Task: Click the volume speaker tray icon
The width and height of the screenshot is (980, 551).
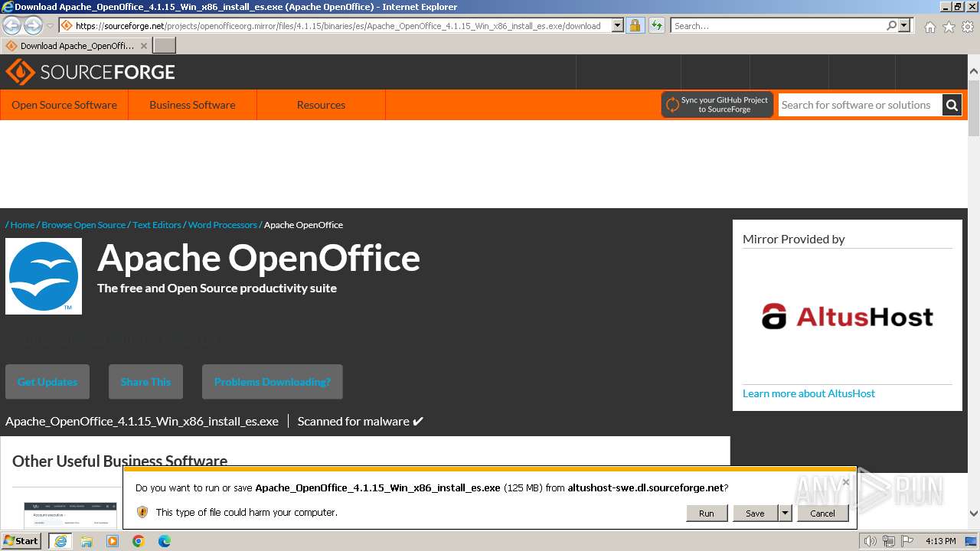Action: (871, 541)
